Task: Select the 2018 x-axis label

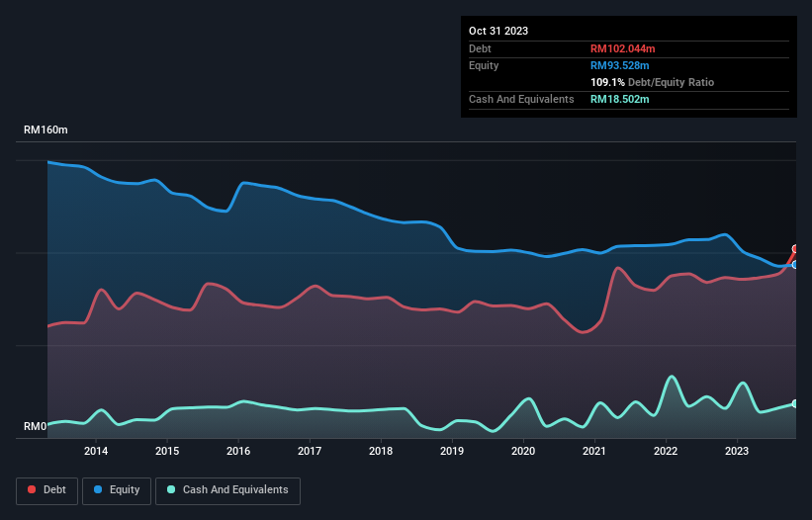Action: pyautogui.click(x=381, y=451)
